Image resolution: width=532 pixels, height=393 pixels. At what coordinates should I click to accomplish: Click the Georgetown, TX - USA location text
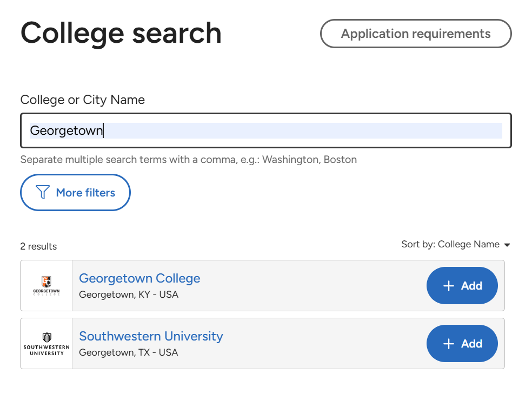(129, 352)
